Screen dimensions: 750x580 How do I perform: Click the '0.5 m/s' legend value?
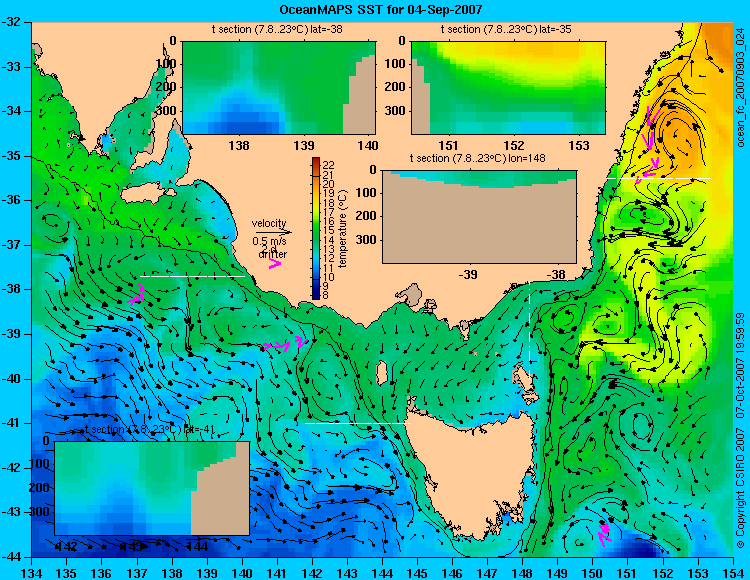(269, 241)
